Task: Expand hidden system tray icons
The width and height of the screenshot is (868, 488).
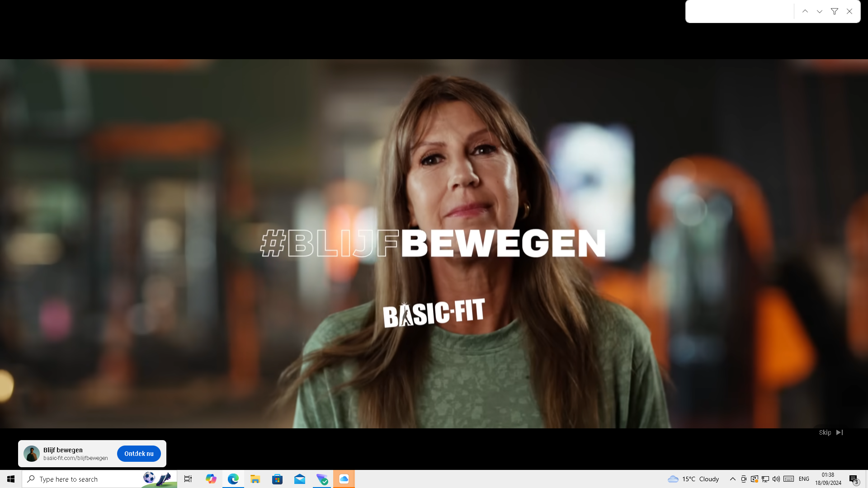Action: pos(732,479)
